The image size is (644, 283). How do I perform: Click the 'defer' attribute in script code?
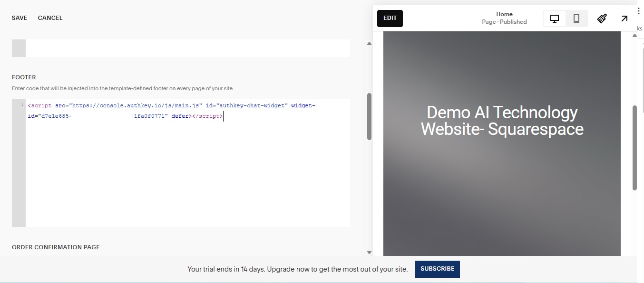pyautogui.click(x=180, y=116)
